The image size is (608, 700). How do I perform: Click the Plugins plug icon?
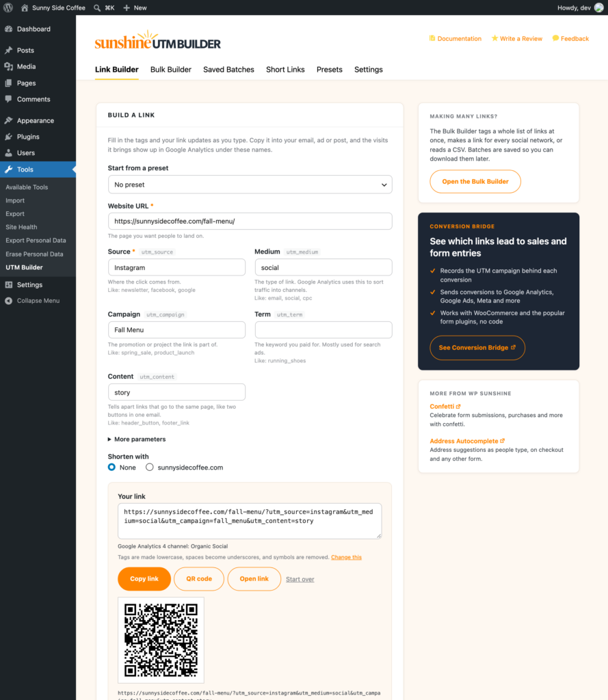coord(8,137)
